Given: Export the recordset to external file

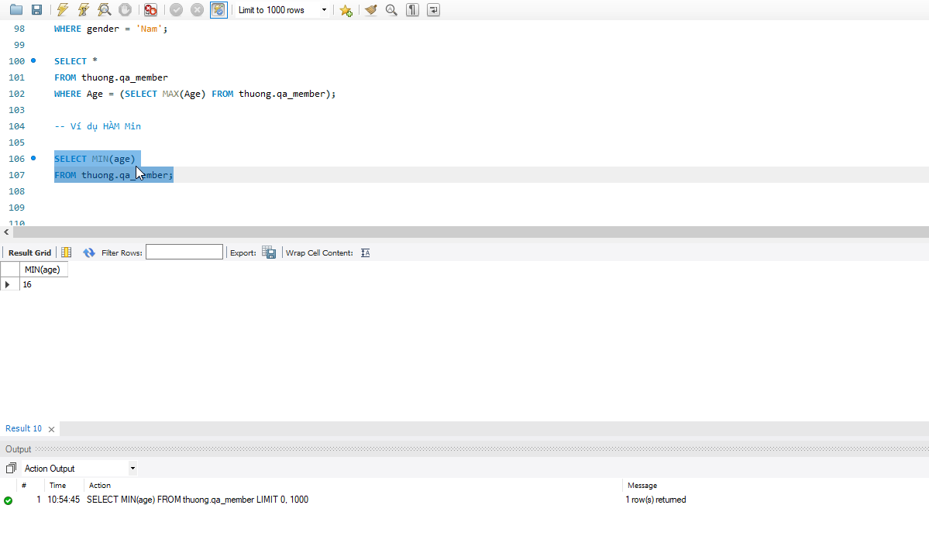Looking at the screenshot, I should (x=268, y=253).
